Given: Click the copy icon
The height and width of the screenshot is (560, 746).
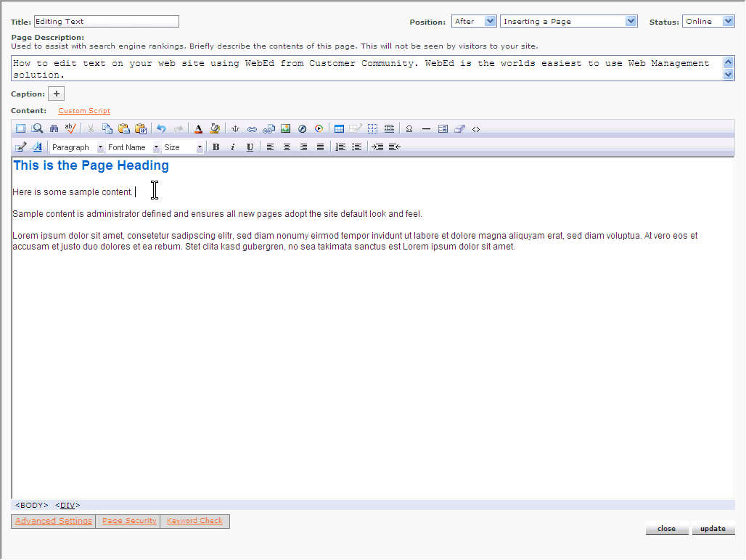Looking at the screenshot, I should (x=107, y=129).
